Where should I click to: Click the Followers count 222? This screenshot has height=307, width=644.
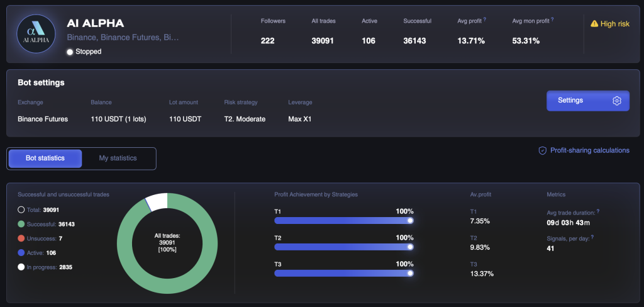pos(267,41)
